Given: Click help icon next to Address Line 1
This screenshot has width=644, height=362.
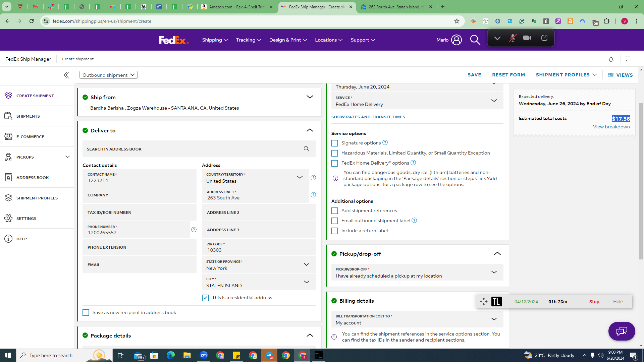Looking at the screenshot, I should coord(313,195).
